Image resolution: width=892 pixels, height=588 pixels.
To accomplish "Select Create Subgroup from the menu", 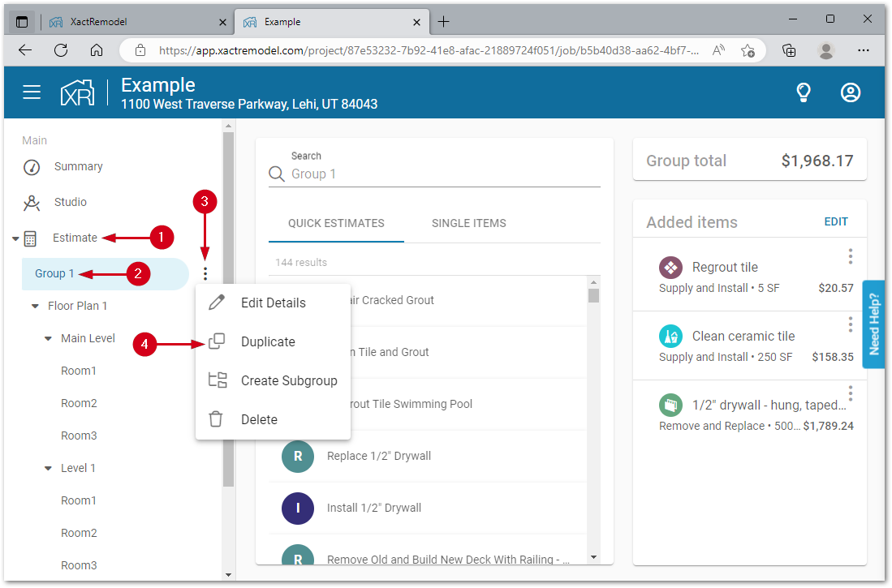I will [x=288, y=381].
